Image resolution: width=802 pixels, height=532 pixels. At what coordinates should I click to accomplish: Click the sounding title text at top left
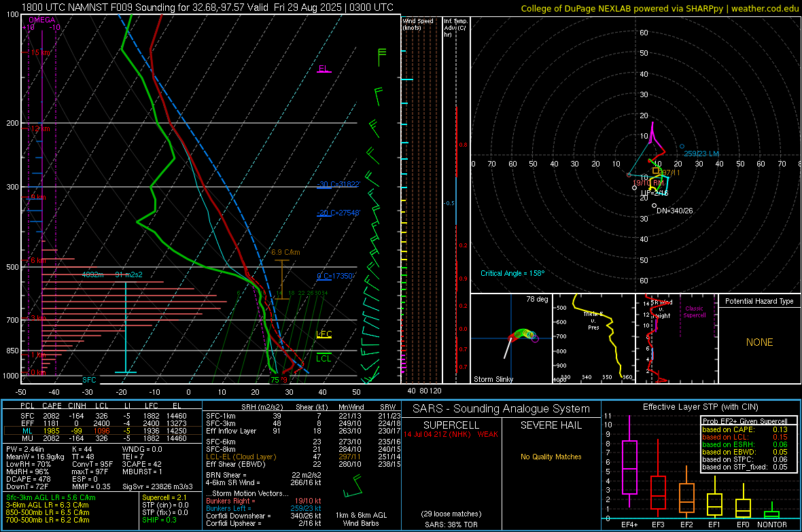[x=208, y=7]
